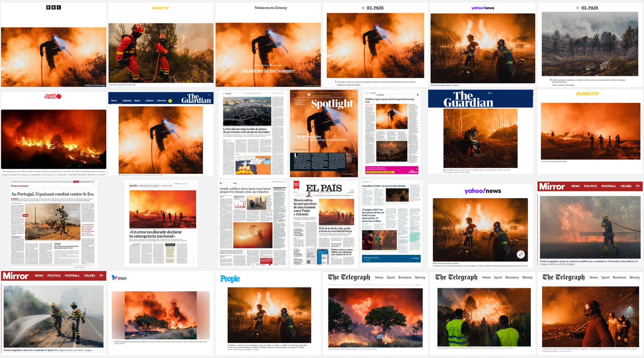Click Mirror logo on 'roadside in Spain' card
644x358 pixels.
click(16, 276)
